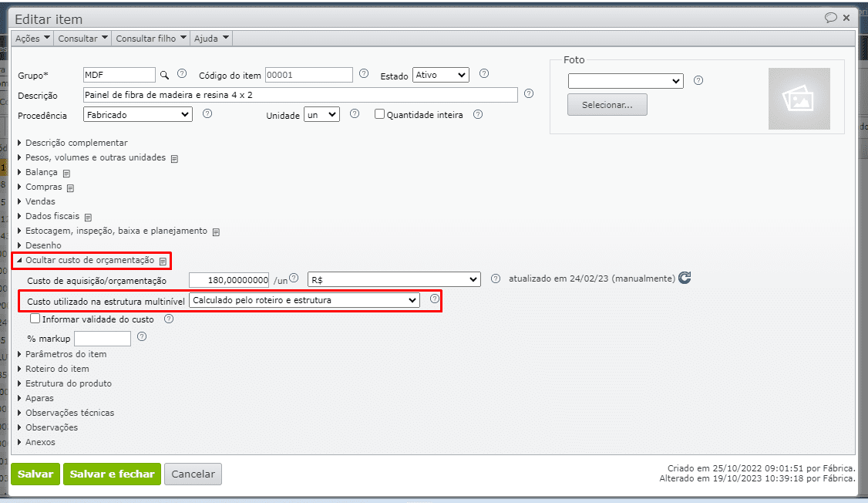Close the Editar item dialog
This screenshot has height=503, width=868.
pyautogui.click(x=846, y=18)
